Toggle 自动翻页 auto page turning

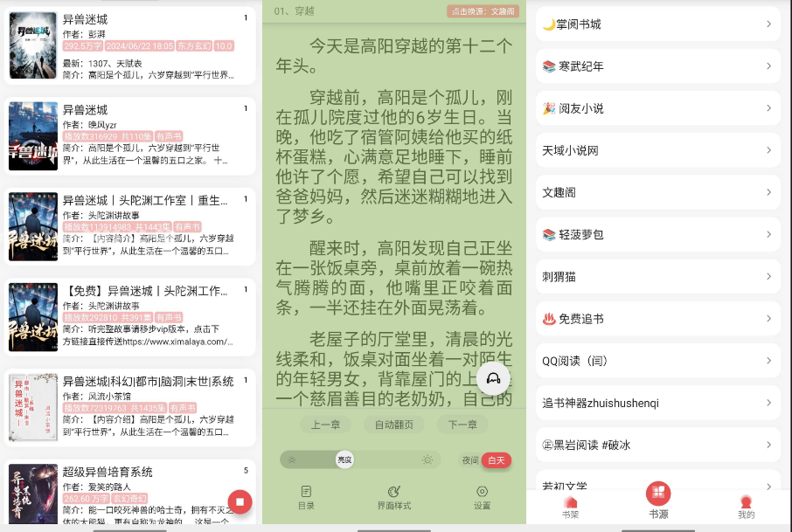point(393,425)
